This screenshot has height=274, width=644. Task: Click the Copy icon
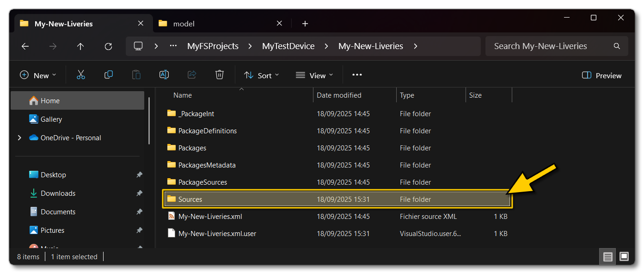(x=109, y=75)
